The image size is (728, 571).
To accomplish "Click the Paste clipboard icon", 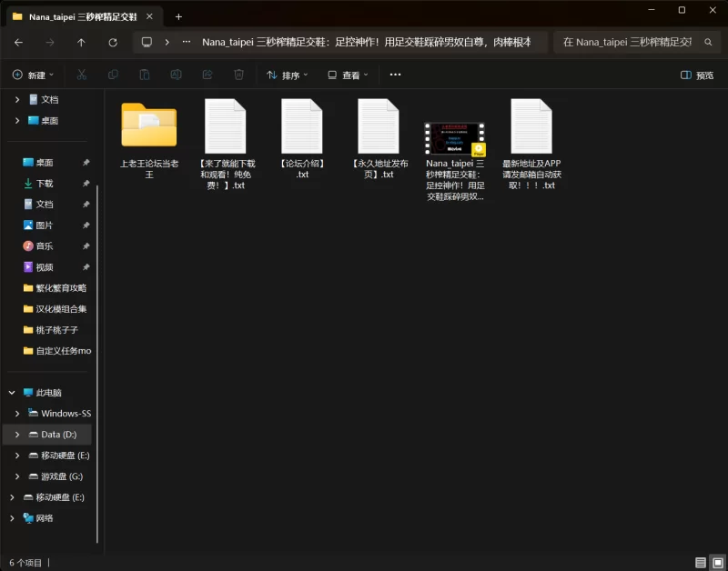I will point(145,75).
